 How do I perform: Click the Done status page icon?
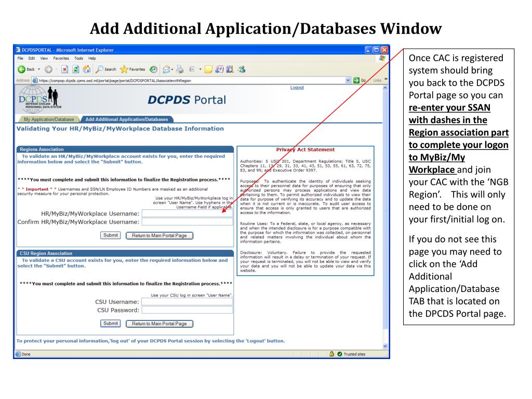[x=18, y=354]
